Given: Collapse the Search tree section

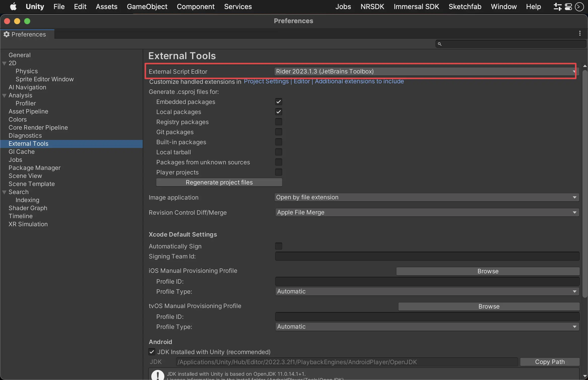Looking at the screenshot, I should coord(4,192).
